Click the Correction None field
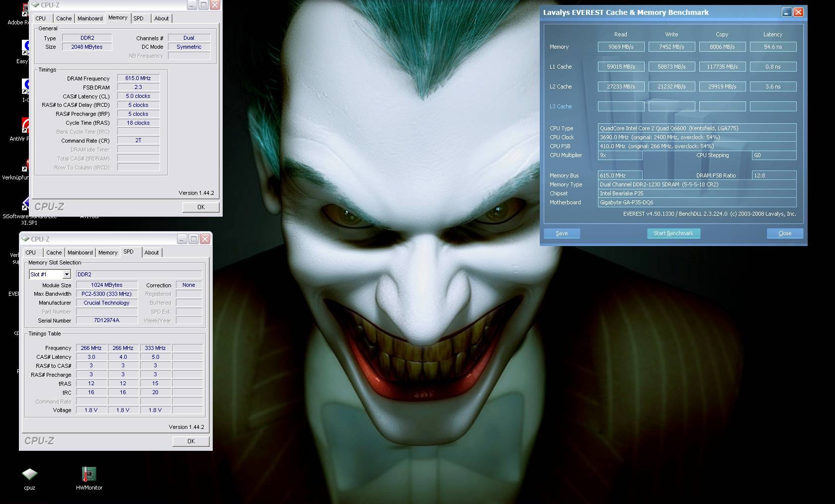Screen dimensions: 835x504 tap(189, 285)
